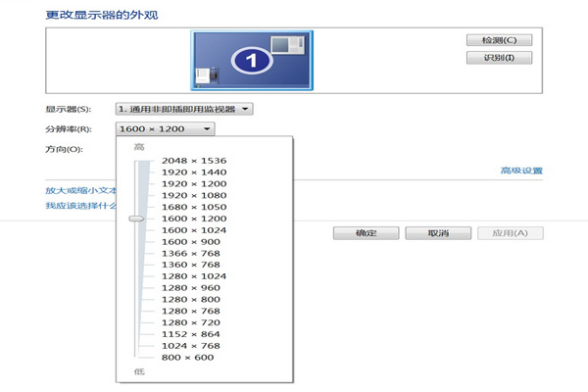Select 1920 × 1080 resolution
Image resolution: width=588 pixels, height=392 pixels.
coord(194,195)
